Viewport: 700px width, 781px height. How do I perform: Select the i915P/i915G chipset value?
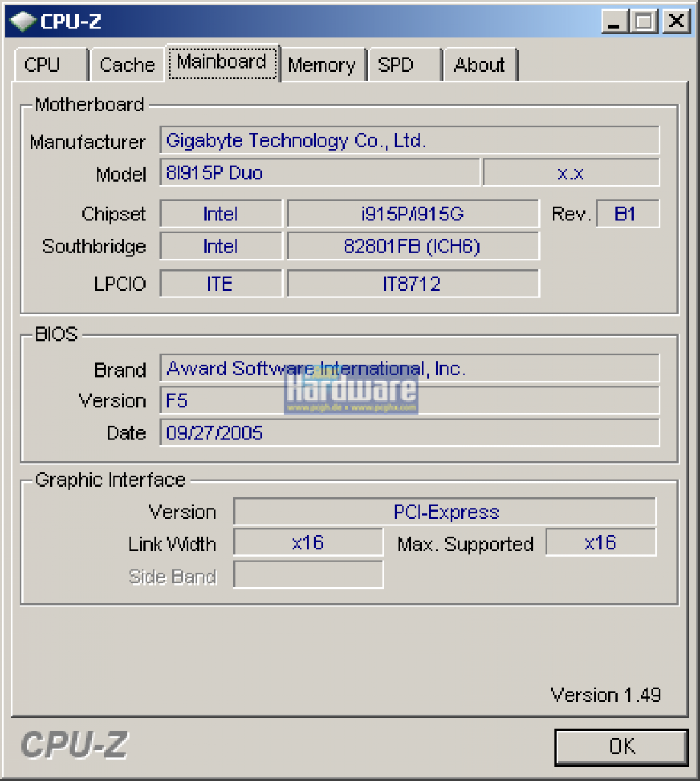[413, 214]
